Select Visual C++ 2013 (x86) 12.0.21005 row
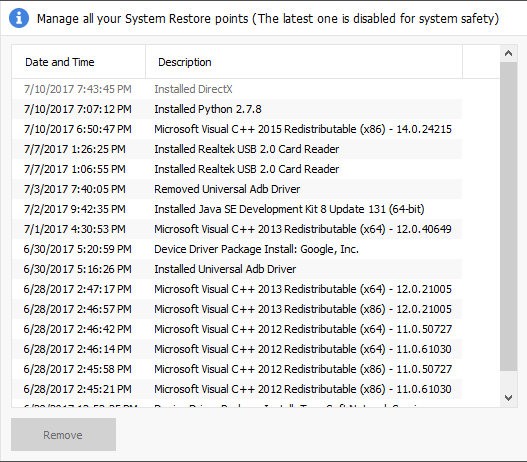527x462 pixels. pos(237,309)
